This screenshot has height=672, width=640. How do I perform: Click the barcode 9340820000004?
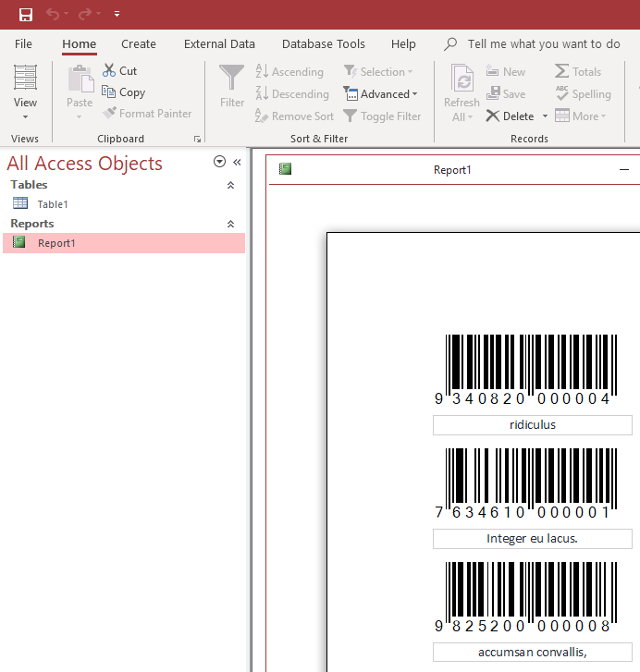(x=525, y=370)
